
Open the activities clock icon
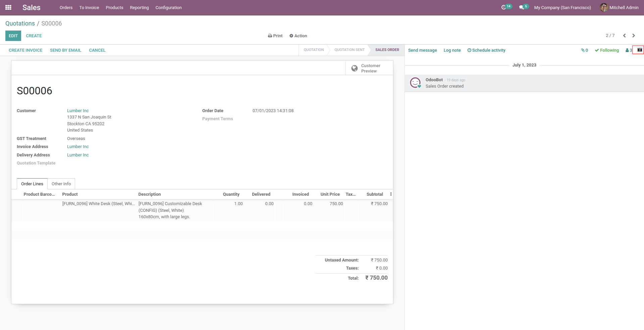(x=504, y=7)
